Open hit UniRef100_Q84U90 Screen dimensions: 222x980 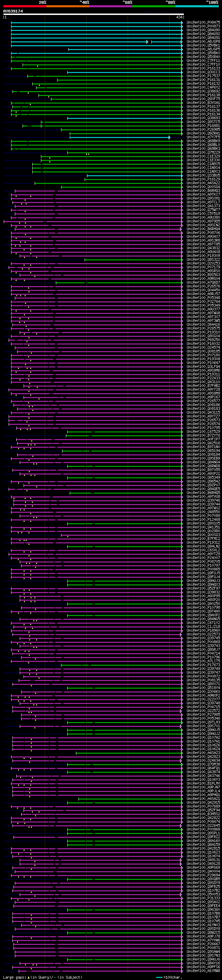click(x=203, y=30)
